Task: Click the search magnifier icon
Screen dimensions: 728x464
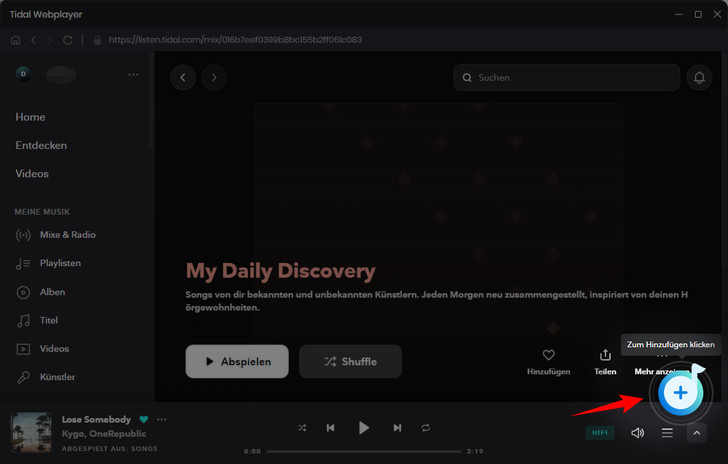Action: pos(467,78)
